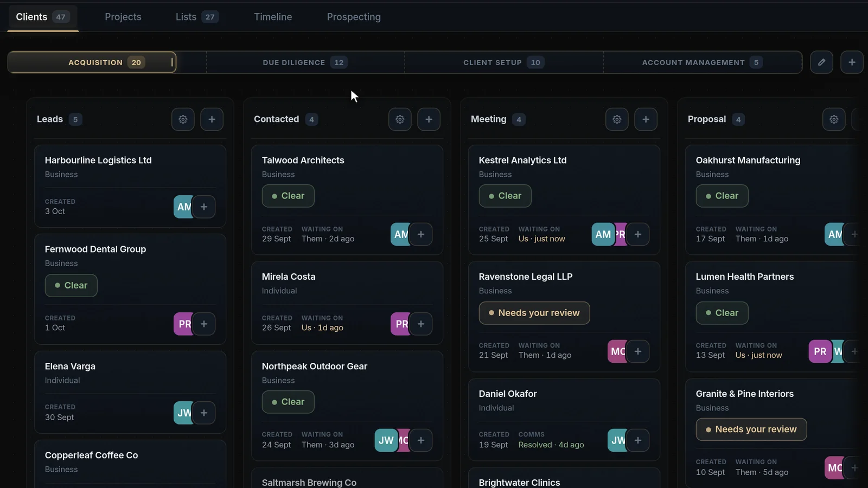Add a card to the Leads column
The image size is (868, 488).
pyautogui.click(x=212, y=119)
